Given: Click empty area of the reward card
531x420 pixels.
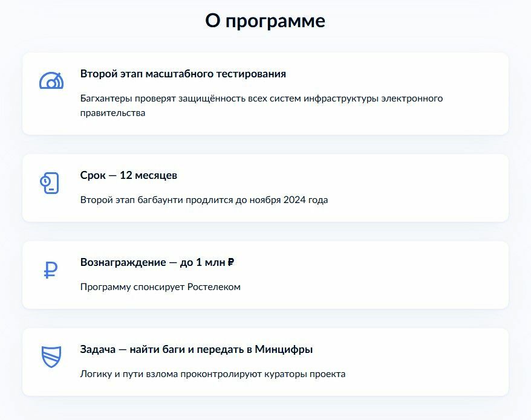Looking at the screenshot, I should [x=373, y=275].
